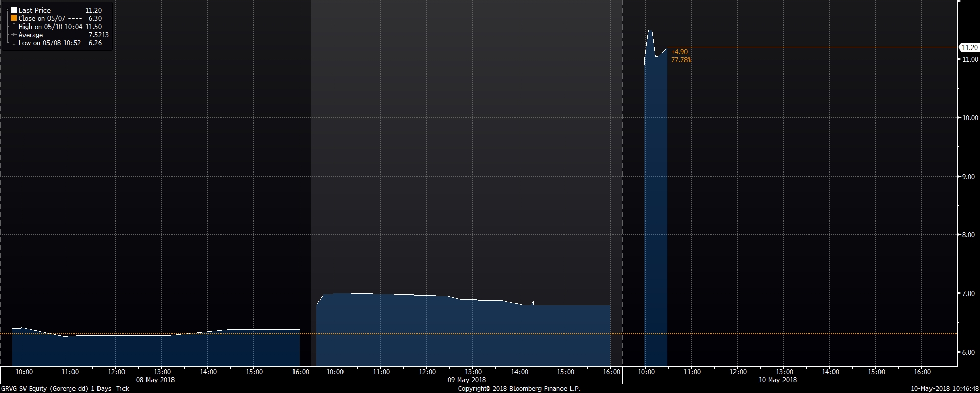The height and width of the screenshot is (393, 980).
Task: Click the 11.20 last price axis tag
Action: (x=969, y=47)
